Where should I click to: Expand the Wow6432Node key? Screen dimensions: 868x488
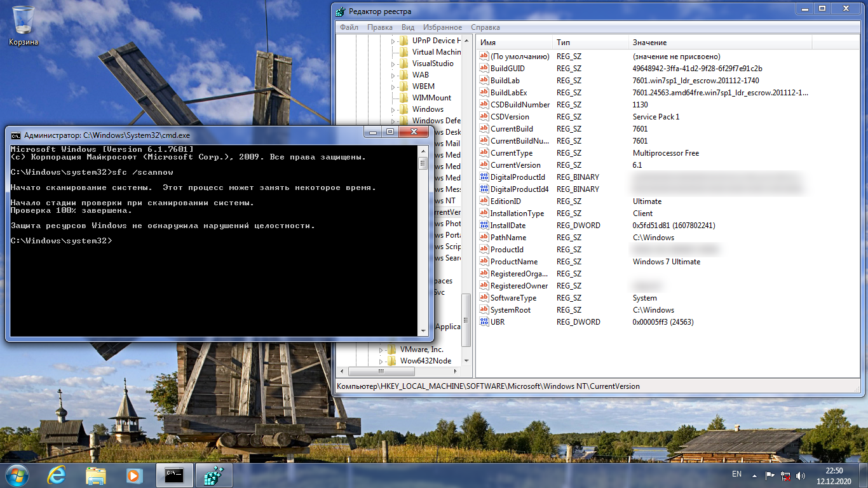click(x=382, y=361)
